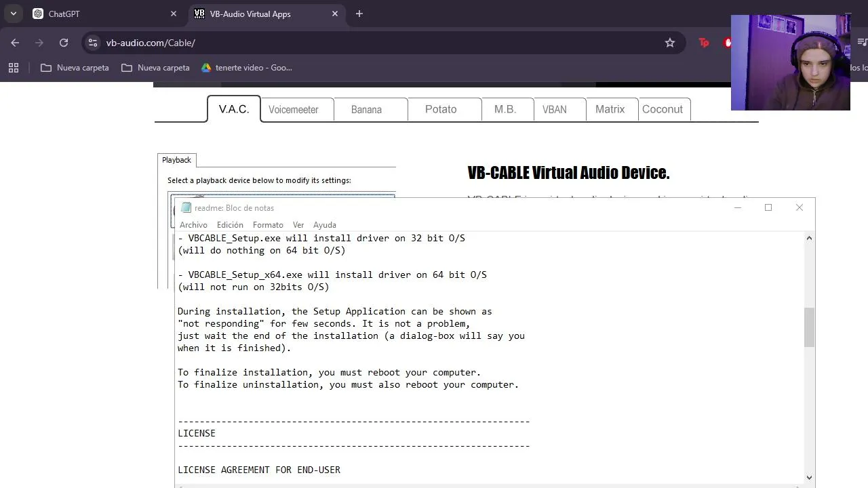Viewport: 868px width, 488px height.
Task: Open the Nueva carpeta folder beside tenerte video
Action: 155,68
